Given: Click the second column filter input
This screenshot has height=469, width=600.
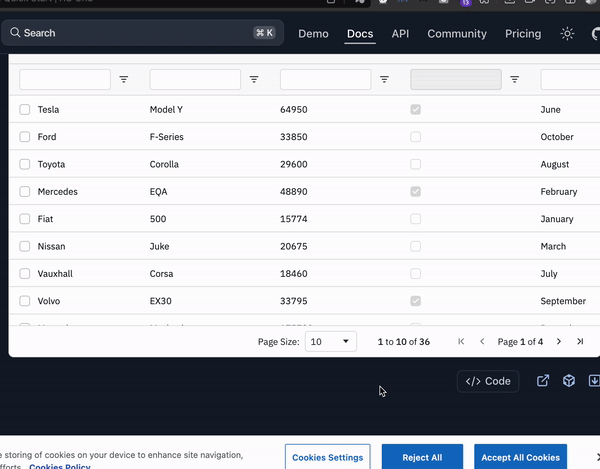Looking at the screenshot, I should (195, 79).
